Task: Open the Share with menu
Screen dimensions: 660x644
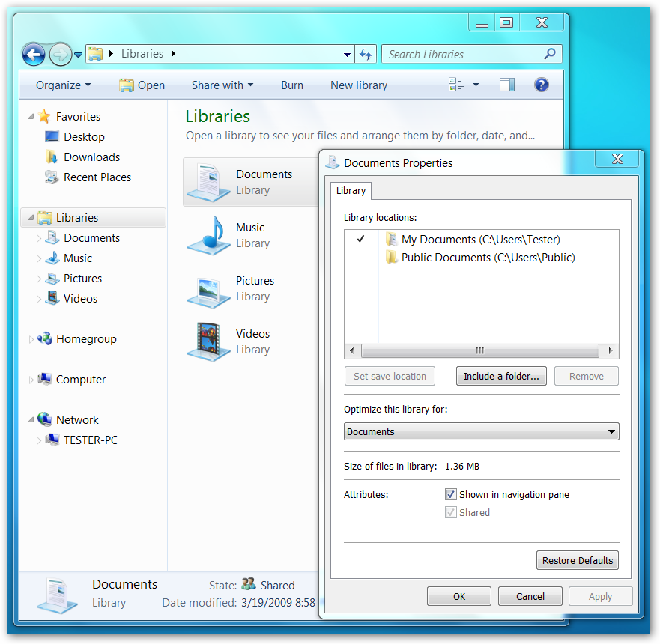Action: click(222, 85)
